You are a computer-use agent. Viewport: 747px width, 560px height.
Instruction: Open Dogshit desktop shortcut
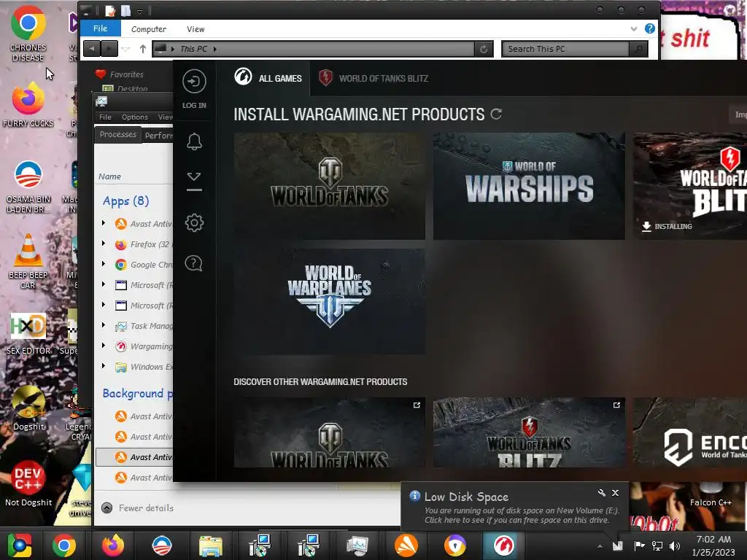28,408
